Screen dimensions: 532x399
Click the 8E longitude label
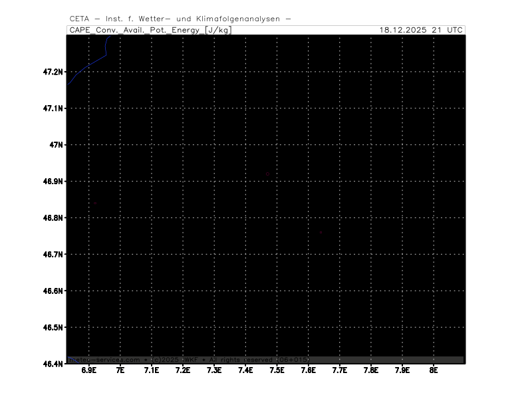click(x=434, y=370)
